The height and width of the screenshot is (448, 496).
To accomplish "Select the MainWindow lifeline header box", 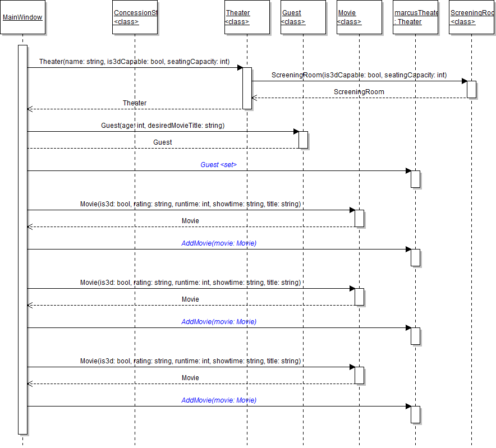I will [x=22, y=17].
